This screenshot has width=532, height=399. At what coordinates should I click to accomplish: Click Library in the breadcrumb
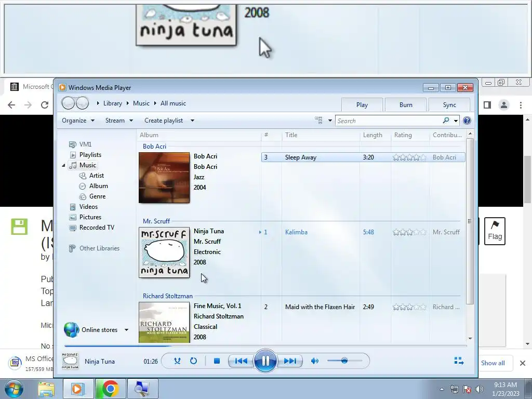tap(113, 103)
